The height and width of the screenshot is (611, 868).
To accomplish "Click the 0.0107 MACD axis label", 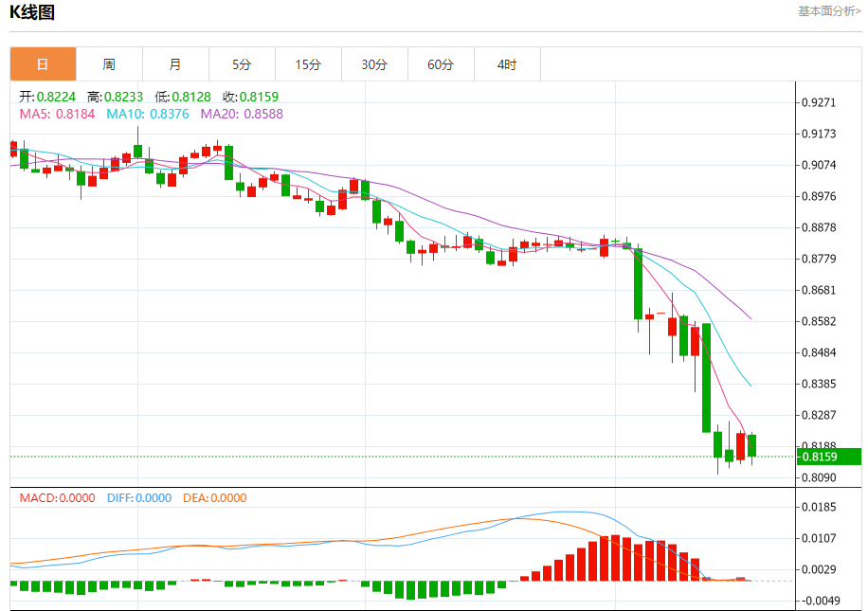I will tap(819, 538).
